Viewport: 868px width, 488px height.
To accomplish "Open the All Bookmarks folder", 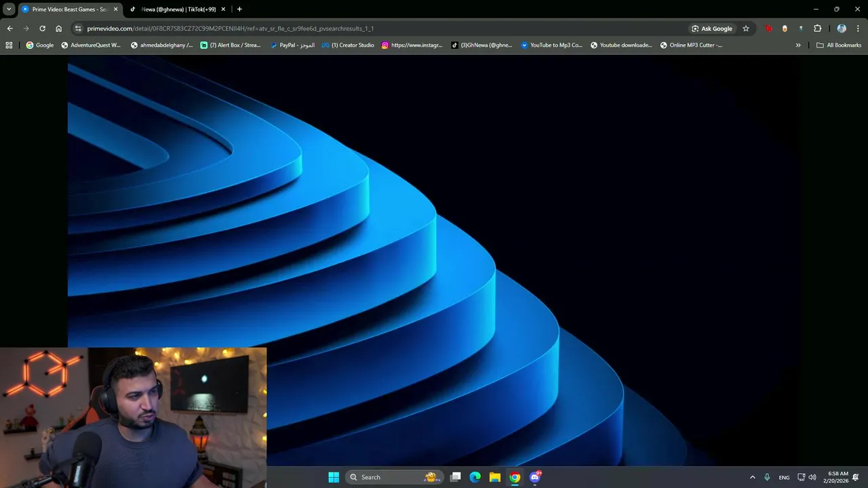I will 839,45.
